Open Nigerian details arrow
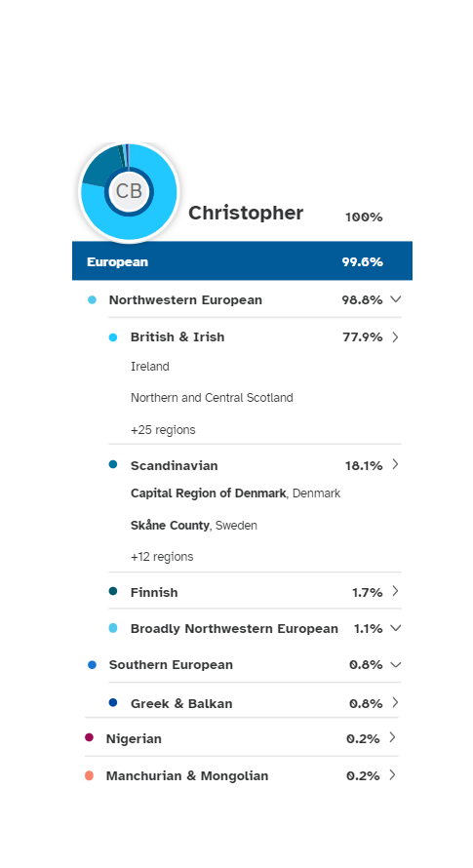 (x=392, y=737)
